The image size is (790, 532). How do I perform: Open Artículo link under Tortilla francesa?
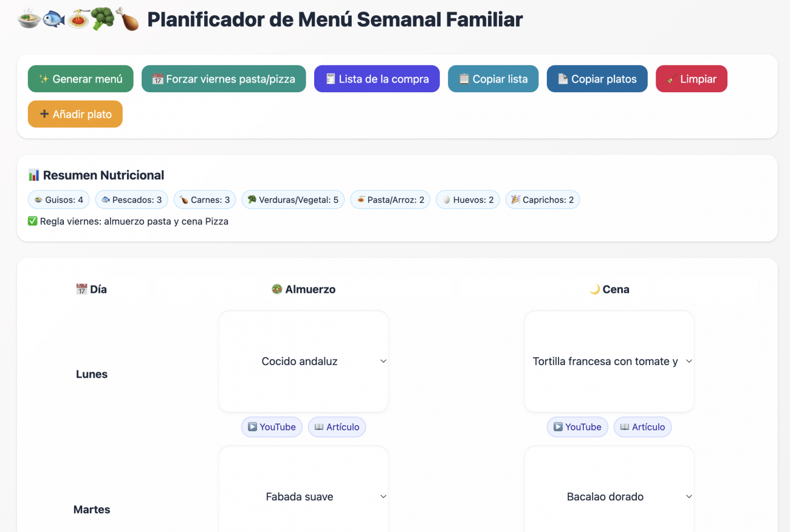(642, 427)
